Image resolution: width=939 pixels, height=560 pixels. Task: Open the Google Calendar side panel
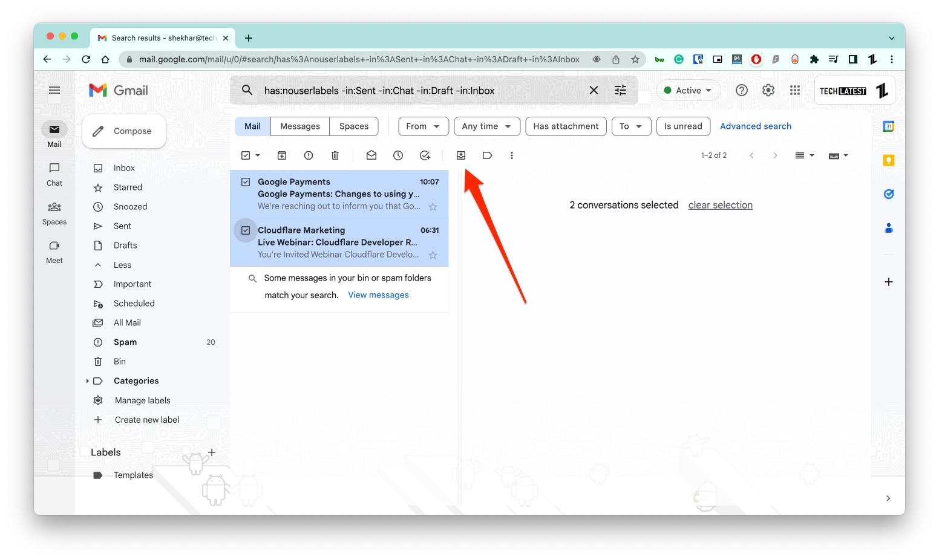click(889, 126)
